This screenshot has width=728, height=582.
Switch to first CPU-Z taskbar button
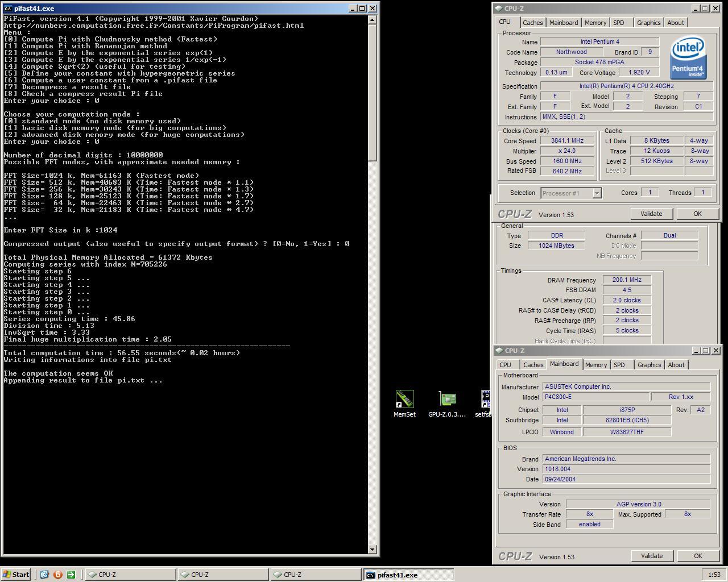coord(130,575)
